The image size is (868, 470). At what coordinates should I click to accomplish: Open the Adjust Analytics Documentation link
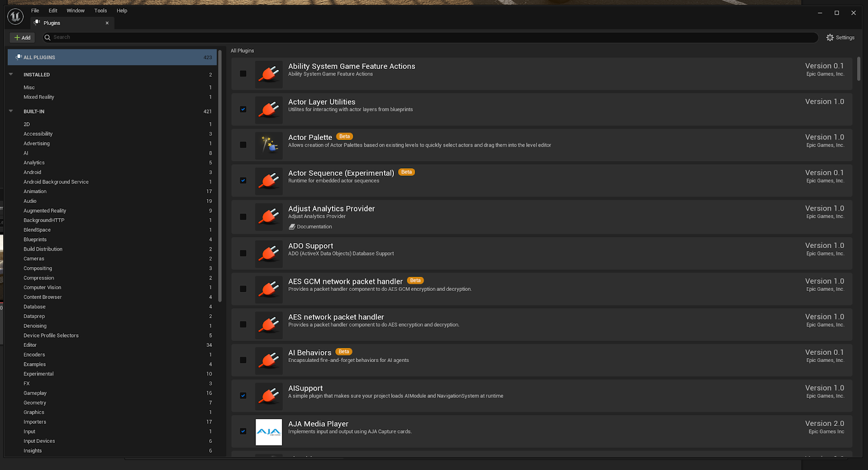(x=310, y=227)
